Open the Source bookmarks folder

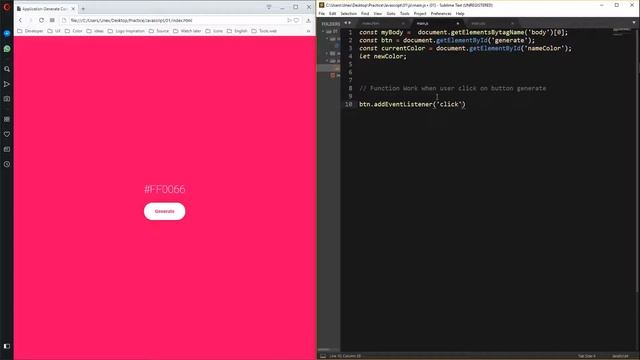[x=158, y=31]
